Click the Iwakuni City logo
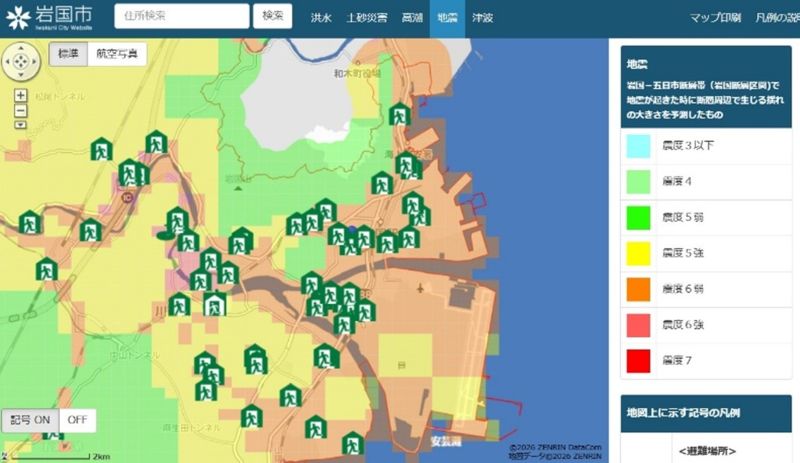Image resolution: width=800 pixels, height=463 pixels. pyautogui.click(x=50, y=18)
